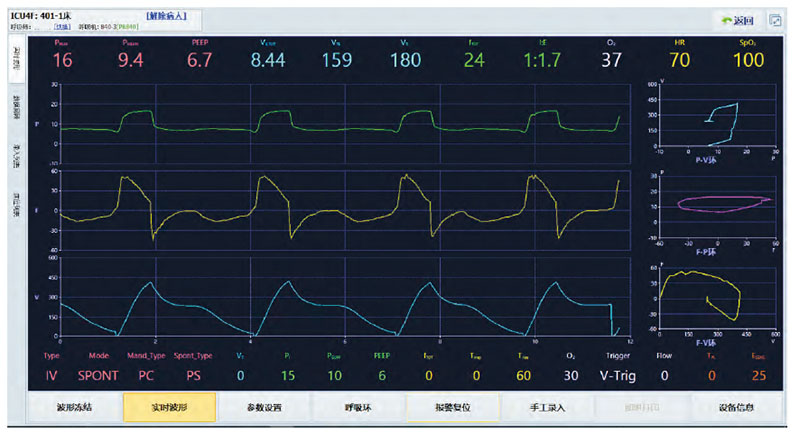Click the peak pressure value 16
The image size is (800, 434).
pos(63,60)
